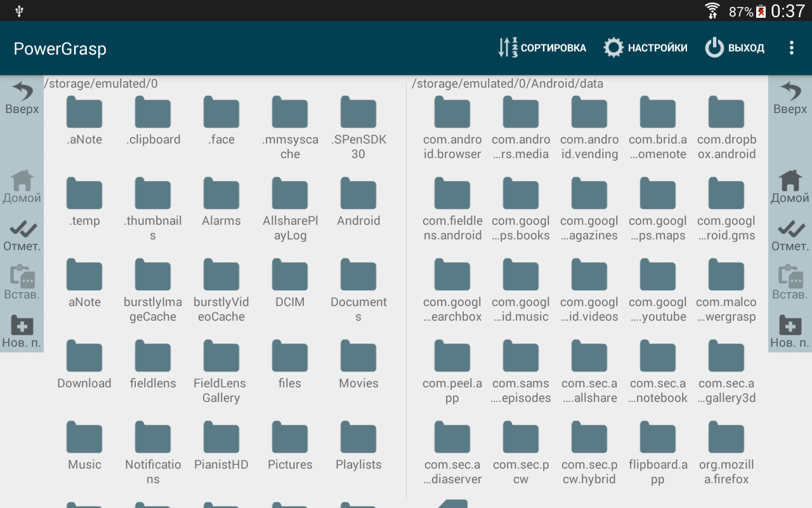This screenshot has height=508, width=812.
Task: Paste using left sidebar clipboard icon
Action: (22, 282)
